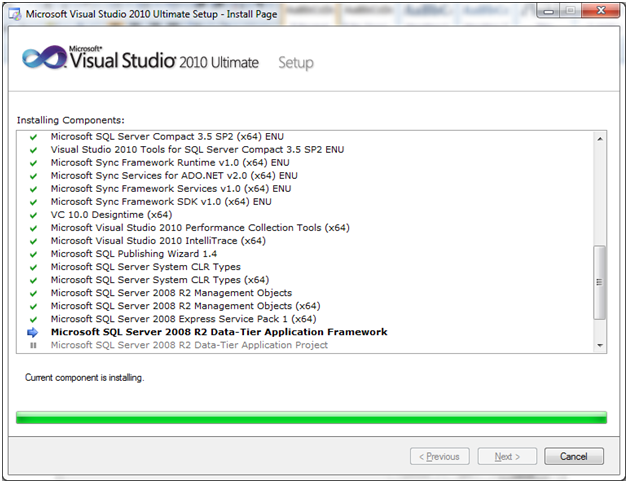The height and width of the screenshot is (483, 628).
Task: Click checkmark next to Tools for SQL Server Compact
Action: point(33,150)
